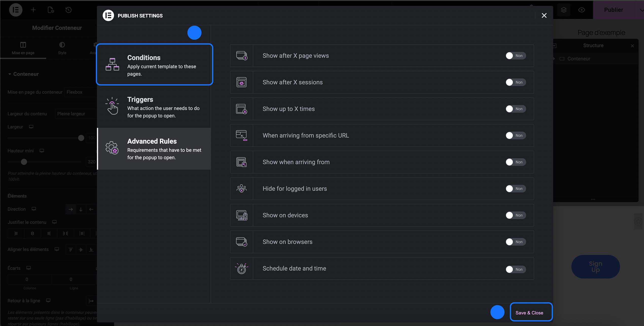This screenshot has width=644, height=326.
Task: Click the Hide for logged in users icon
Action: (x=242, y=189)
